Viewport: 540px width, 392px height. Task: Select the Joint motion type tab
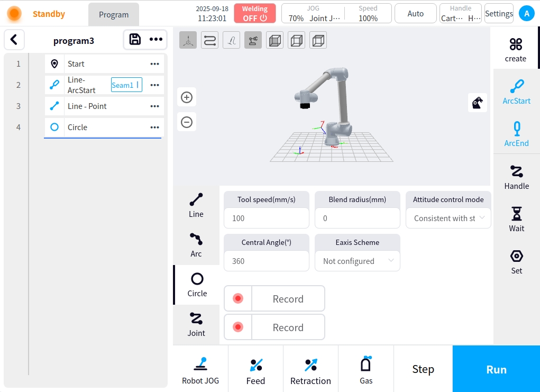[196, 324]
